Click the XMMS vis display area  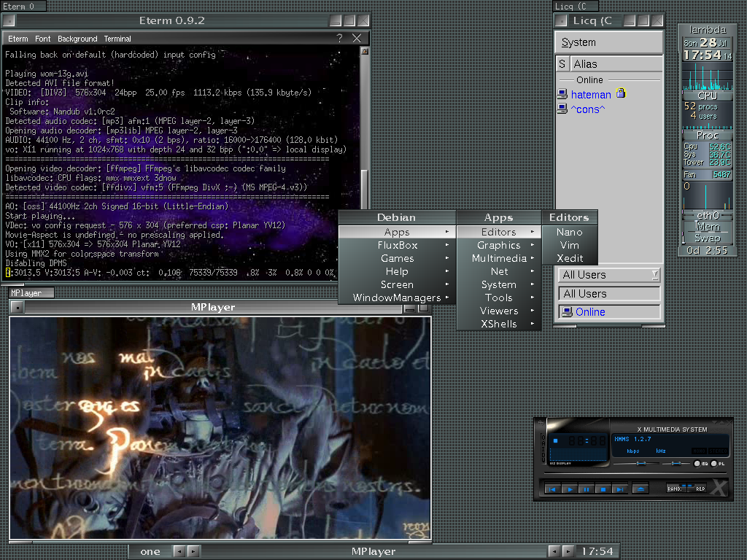(578, 454)
